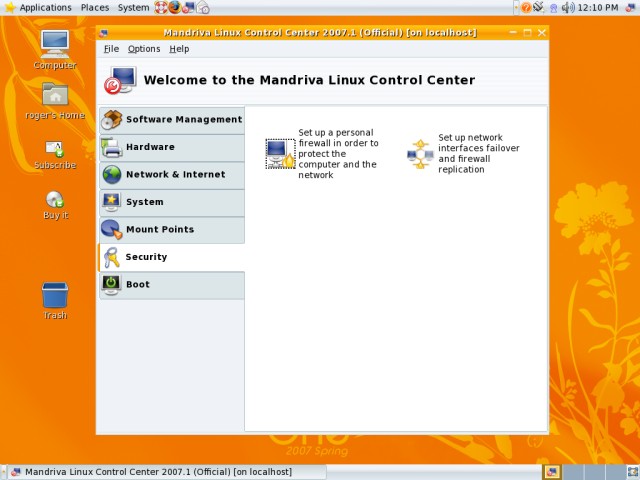The height and width of the screenshot is (480, 640).
Task: Switch to the System section
Action: pyautogui.click(x=172, y=202)
